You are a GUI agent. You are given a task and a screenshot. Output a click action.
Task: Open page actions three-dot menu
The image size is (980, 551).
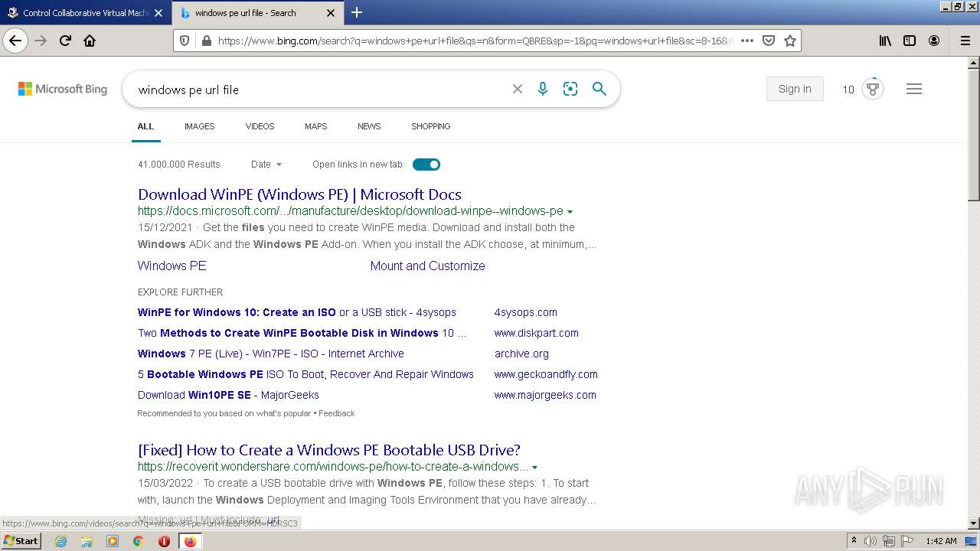(x=747, y=41)
